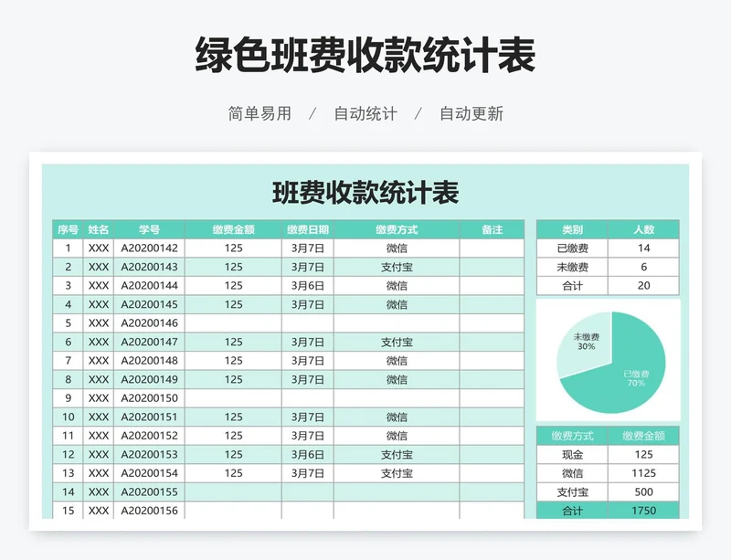Viewport: 731px width, 560px height.
Task: Select the 微信 cell in payment summary
Action: 573,473
